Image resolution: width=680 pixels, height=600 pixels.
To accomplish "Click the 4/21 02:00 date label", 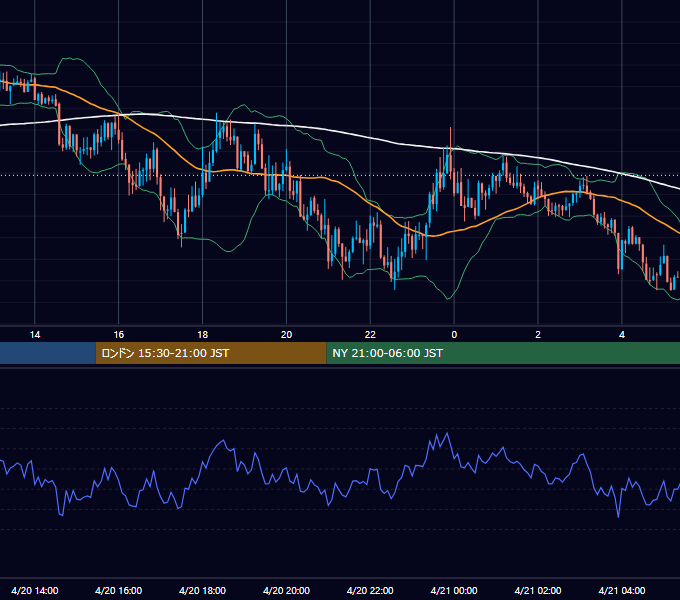I will [x=538, y=590].
